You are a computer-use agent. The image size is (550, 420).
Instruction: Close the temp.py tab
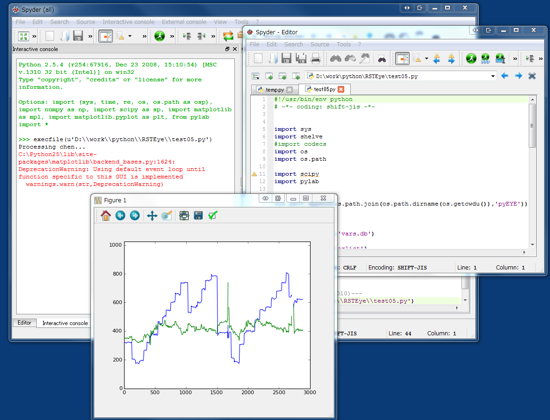coord(289,89)
